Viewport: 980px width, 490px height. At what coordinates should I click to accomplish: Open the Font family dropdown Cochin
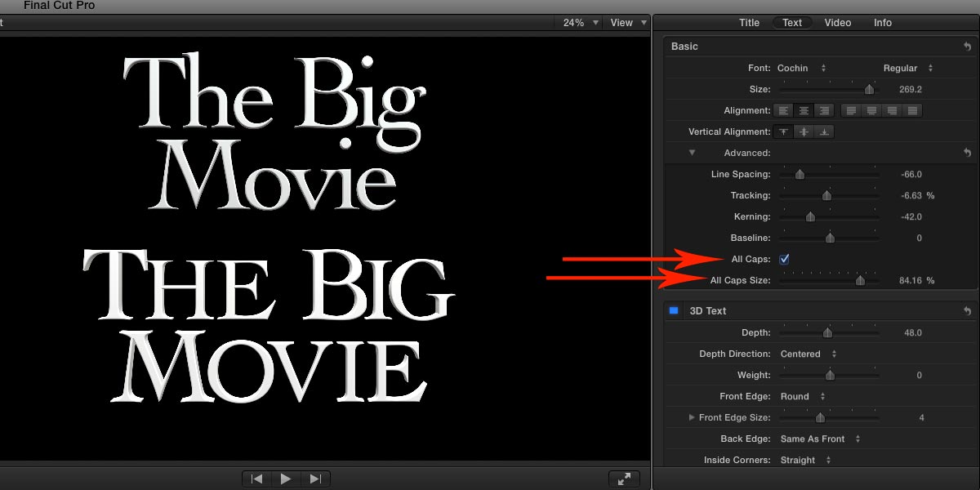pyautogui.click(x=802, y=68)
